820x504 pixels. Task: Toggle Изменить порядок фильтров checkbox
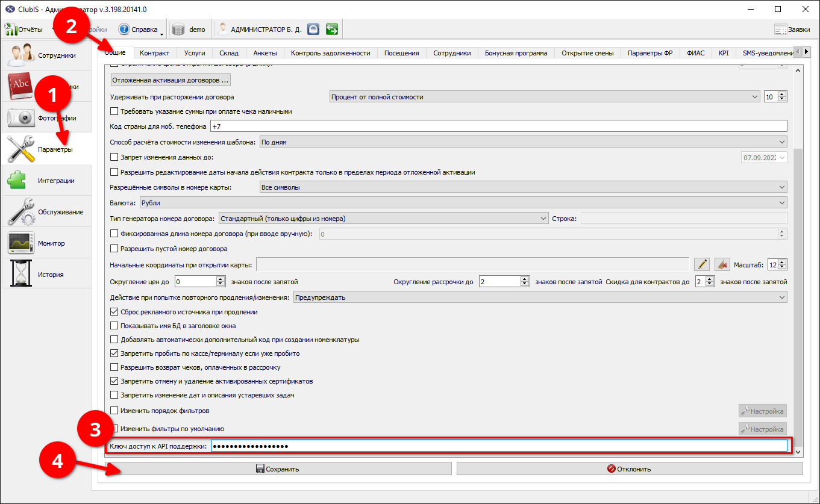(114, 411)
